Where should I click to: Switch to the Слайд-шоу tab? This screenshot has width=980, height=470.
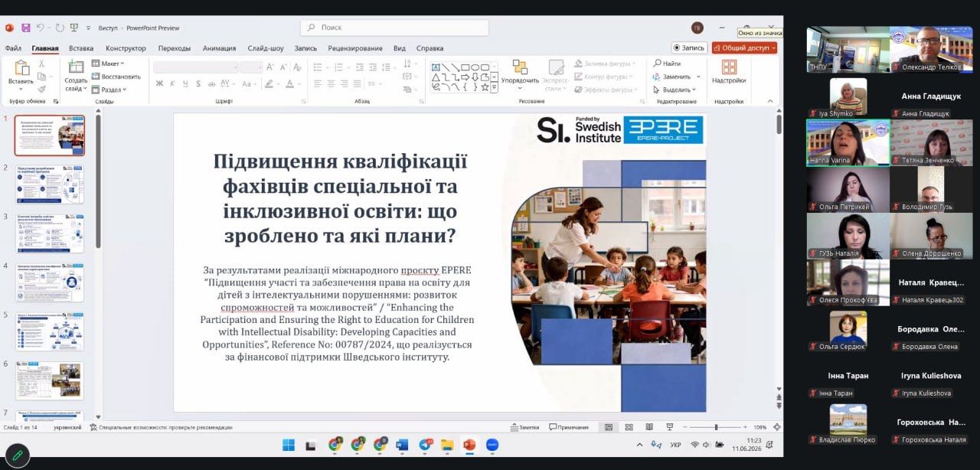click(x=266, y=48)
